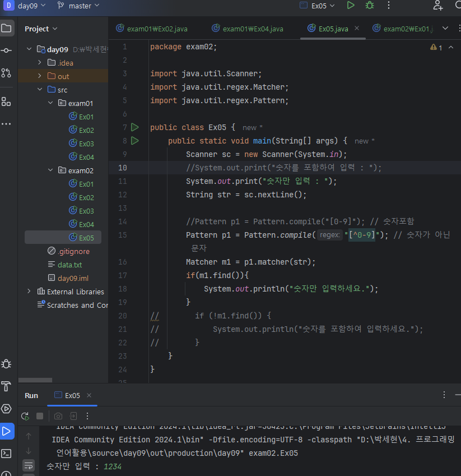The width and height of the screenshot is (461, 476).
Task: Open the Services tool window icon
Action: point(6,409)
